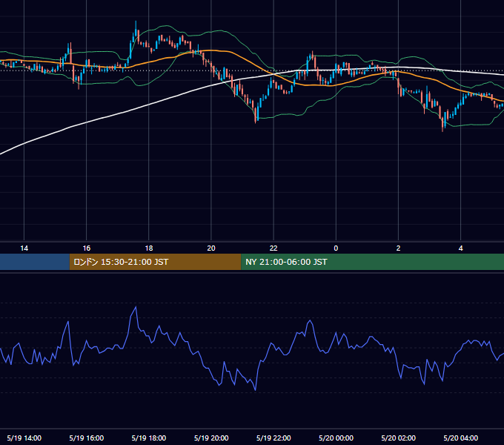Click the upper time axis label 16
Image resolution: width=504 pixels, height=445 pixels.
(x=87, y=248)
